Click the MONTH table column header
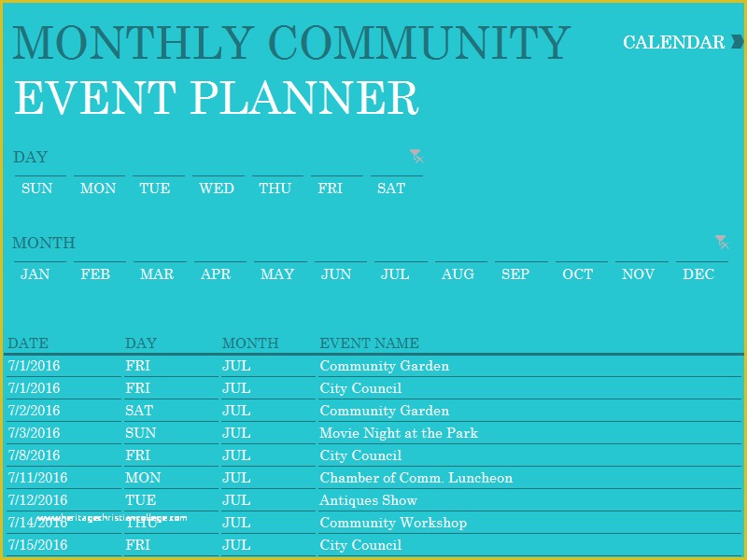747x560 pixels. (x=250, y=343)
